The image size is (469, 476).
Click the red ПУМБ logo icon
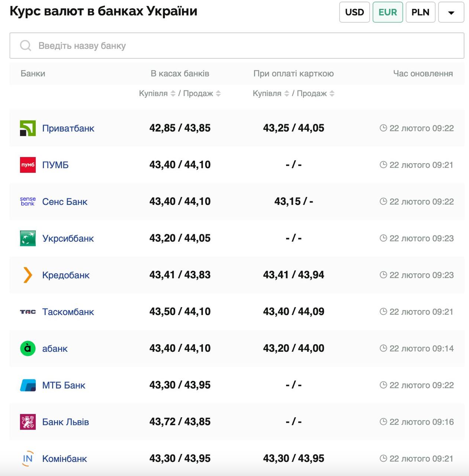pyautogui.click(x=28, y=165)
